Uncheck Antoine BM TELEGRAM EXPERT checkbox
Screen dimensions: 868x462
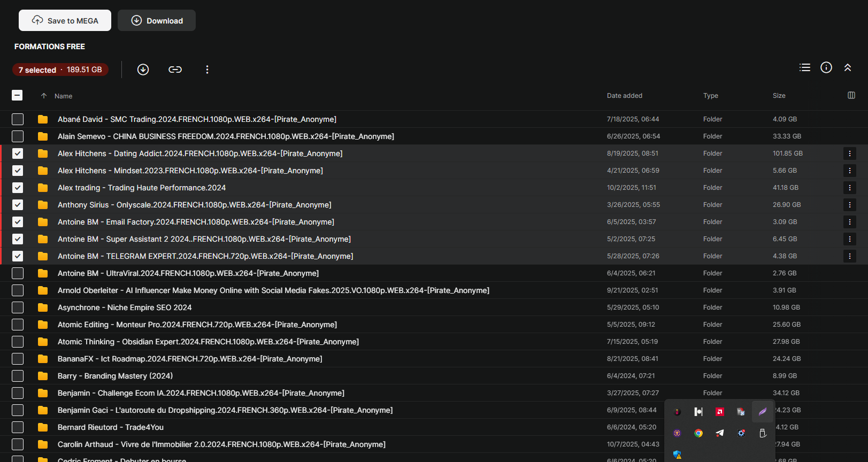coord(18,256)
